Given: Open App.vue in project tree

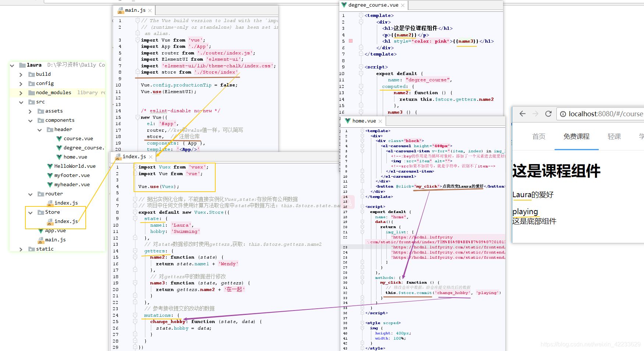Looking at the screenshot, I should click(x=55, y=231).
